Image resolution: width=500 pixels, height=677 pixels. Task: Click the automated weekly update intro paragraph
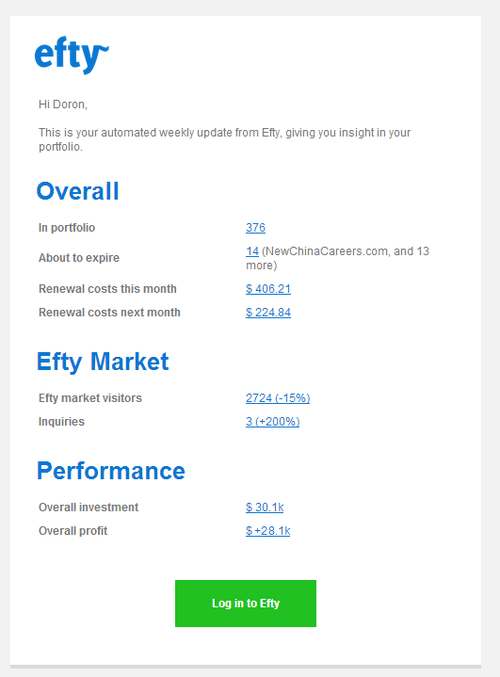click(x=225, y=139)
